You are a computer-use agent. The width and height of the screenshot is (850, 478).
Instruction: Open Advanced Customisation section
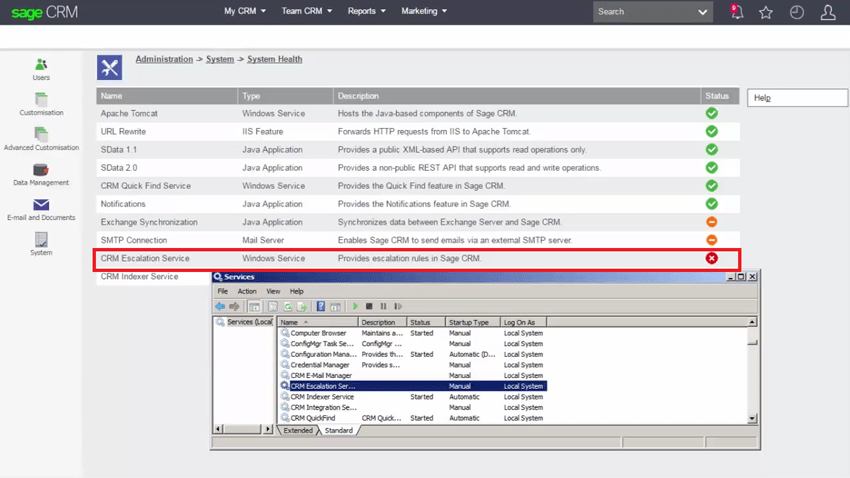41,139
